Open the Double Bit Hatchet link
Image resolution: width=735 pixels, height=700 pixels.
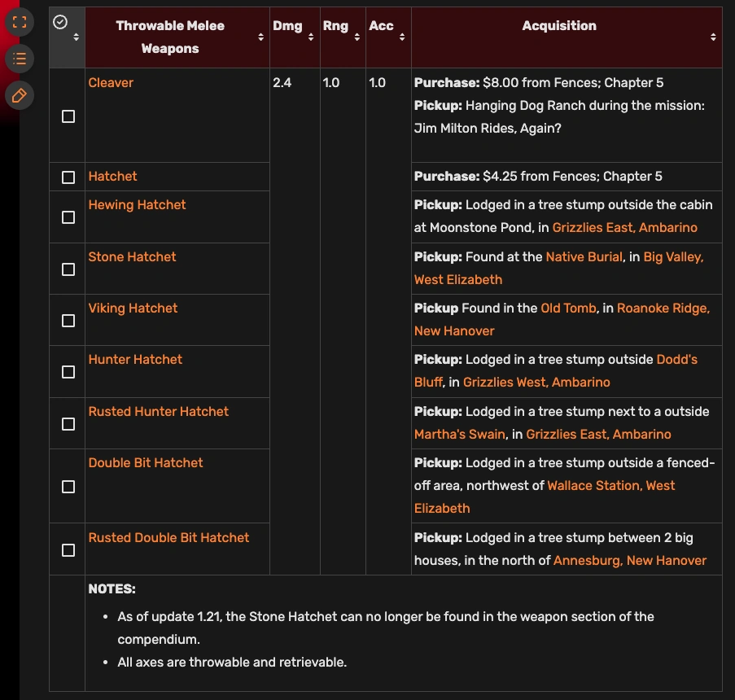146,463
